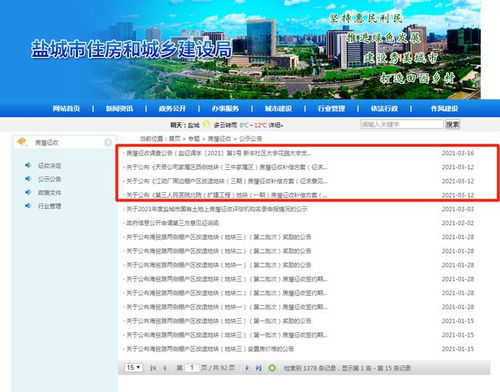Screen dimensions: 500x392
Task: Click the date 2021-02-02
Action: pos(458,223)
